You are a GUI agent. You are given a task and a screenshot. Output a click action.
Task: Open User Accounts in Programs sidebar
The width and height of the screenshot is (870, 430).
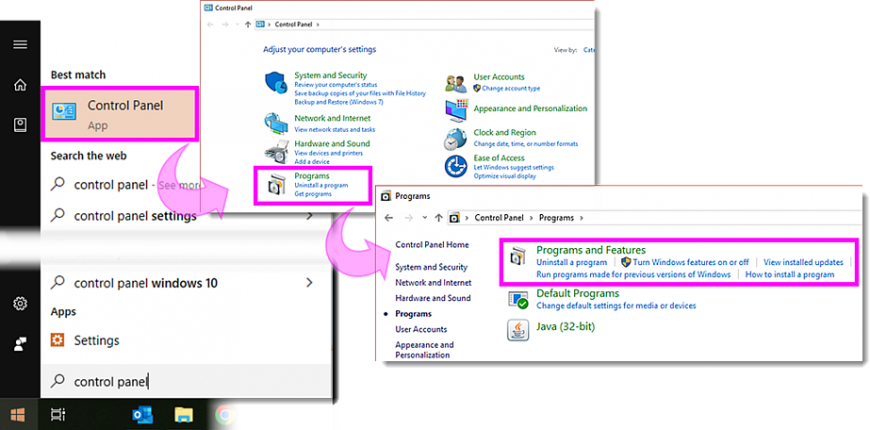point(421,329)
